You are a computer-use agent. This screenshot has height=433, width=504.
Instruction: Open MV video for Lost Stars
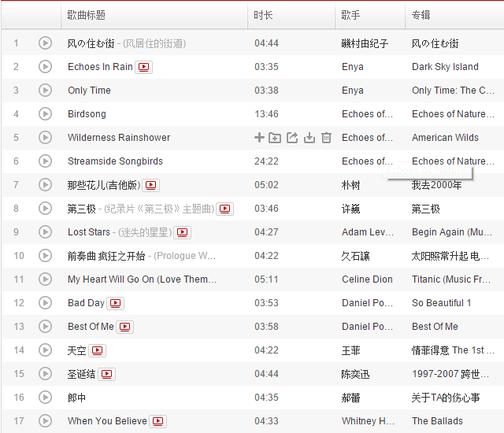pos(182,232)
